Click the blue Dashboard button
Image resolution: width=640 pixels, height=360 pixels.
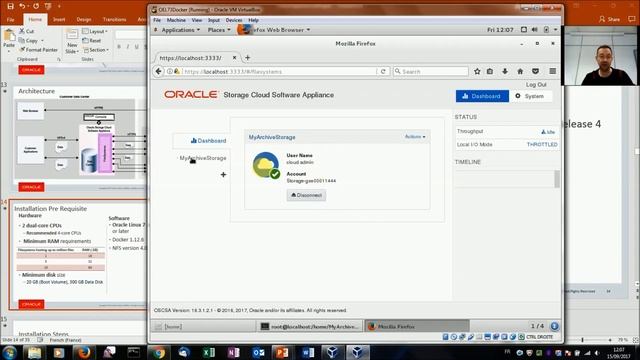[x=482, y=96]
